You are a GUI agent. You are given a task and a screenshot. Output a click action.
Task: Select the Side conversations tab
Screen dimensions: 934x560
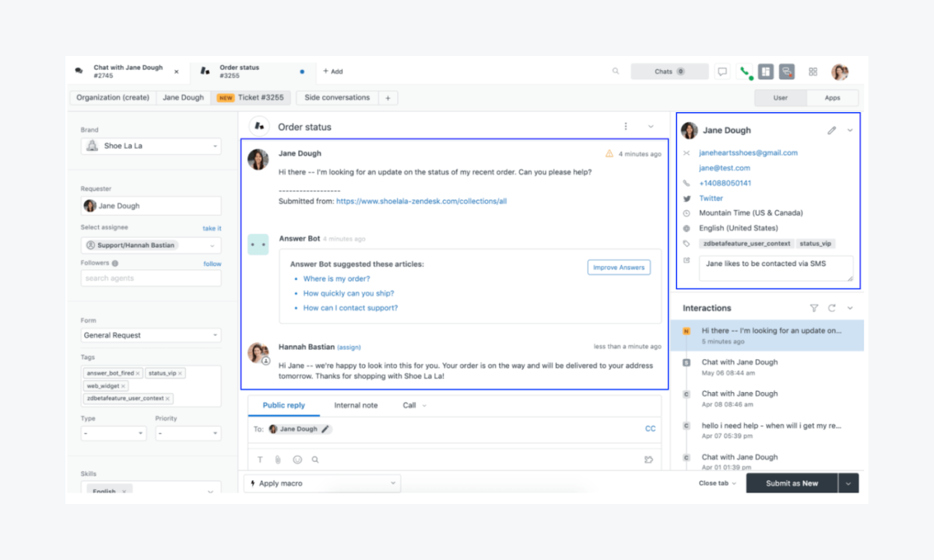337,98
